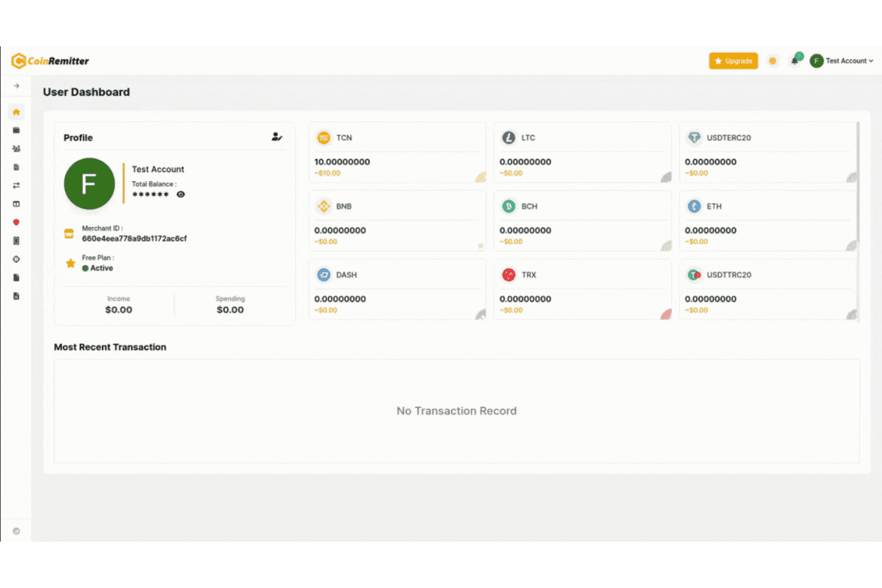Viewport: 882px width, 588px height.
Task: Click the Active plan status
Action: coord(98,268)
